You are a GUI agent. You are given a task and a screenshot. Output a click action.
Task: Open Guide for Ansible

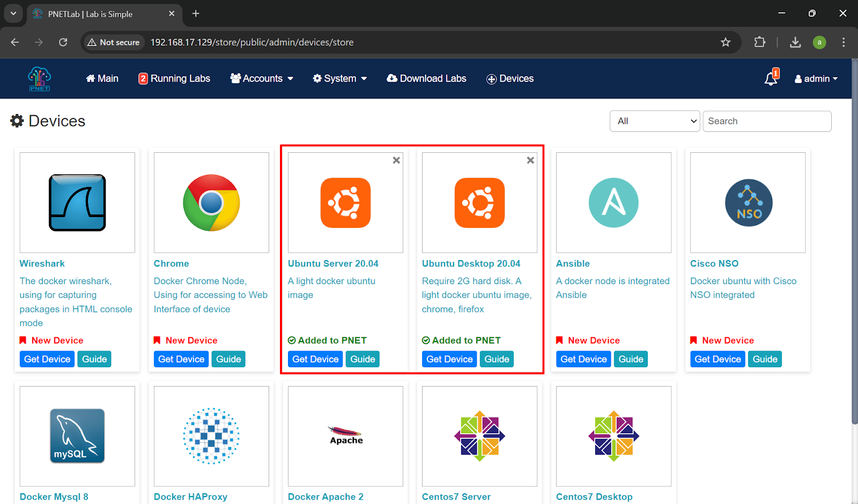[631, 359]
